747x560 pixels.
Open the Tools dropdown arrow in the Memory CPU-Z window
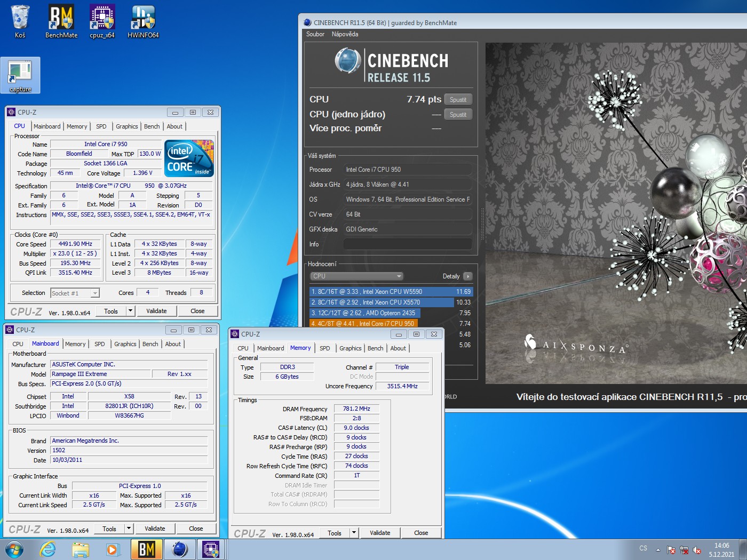click(x=354, y=533)
